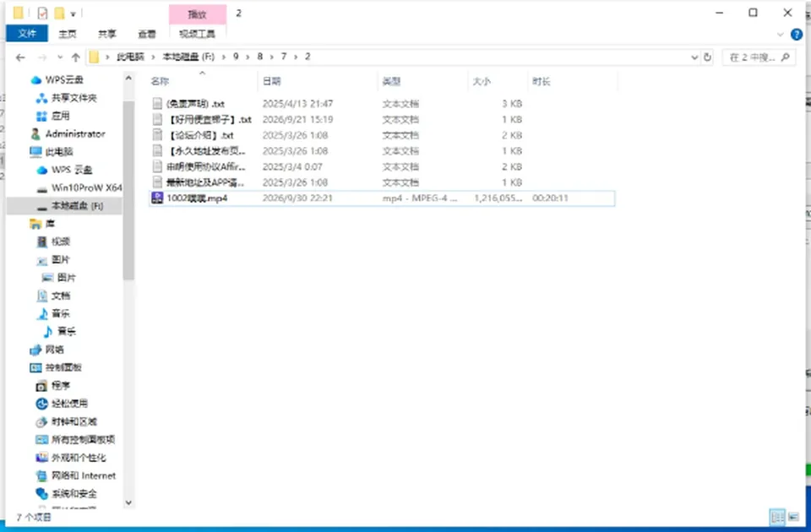Refresh the current folder view
Viewport: 811px width, 532px height.
pos(708,57)
